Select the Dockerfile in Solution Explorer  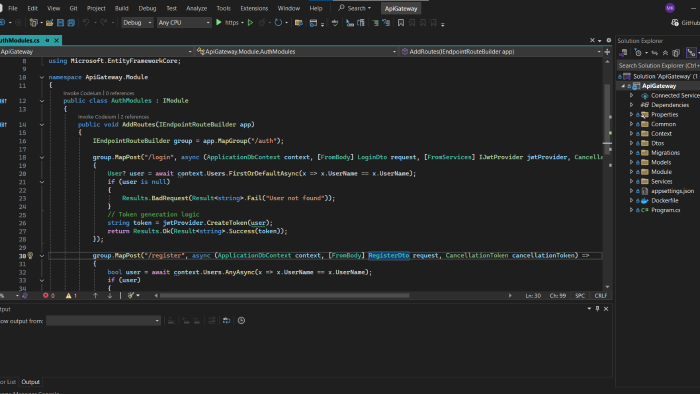pyautogui.click(x=664, y=200)
